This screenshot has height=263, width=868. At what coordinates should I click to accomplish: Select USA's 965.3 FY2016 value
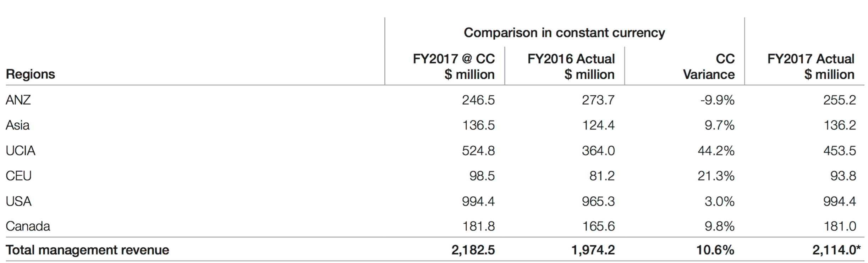(x=598, y=201)
